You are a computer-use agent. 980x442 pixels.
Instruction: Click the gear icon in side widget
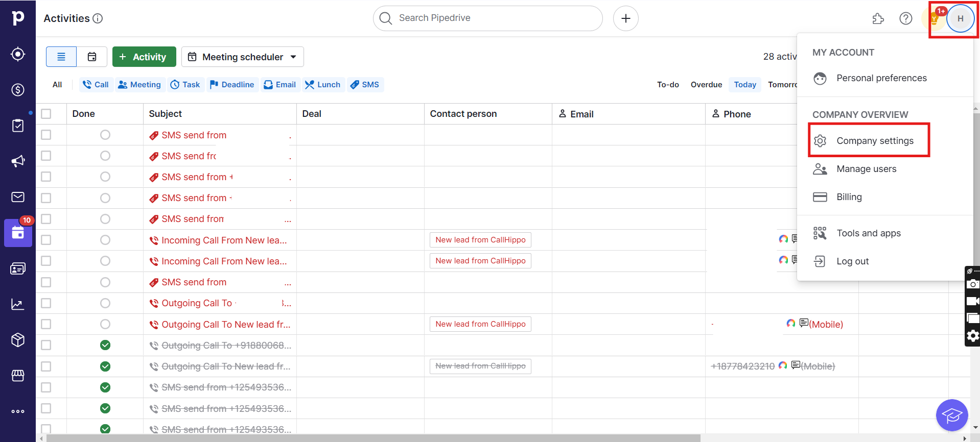click(x=973, y=336)
